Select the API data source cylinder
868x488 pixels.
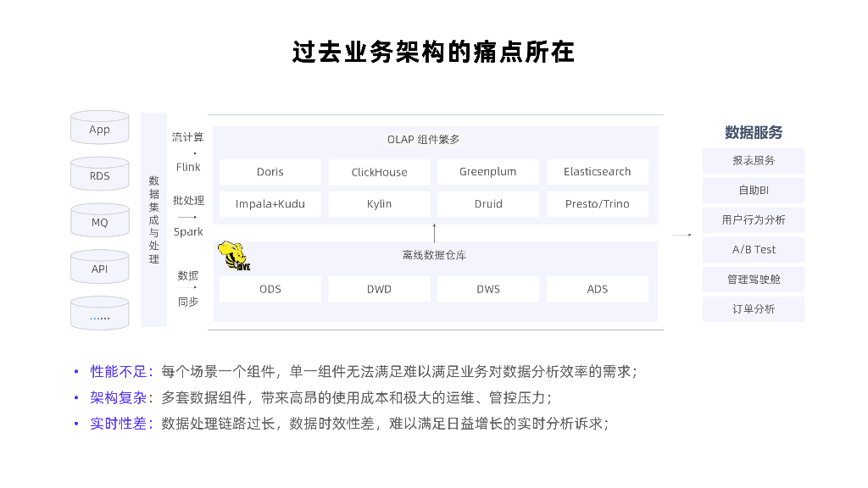pyautogui.click(x=100, y=267)
